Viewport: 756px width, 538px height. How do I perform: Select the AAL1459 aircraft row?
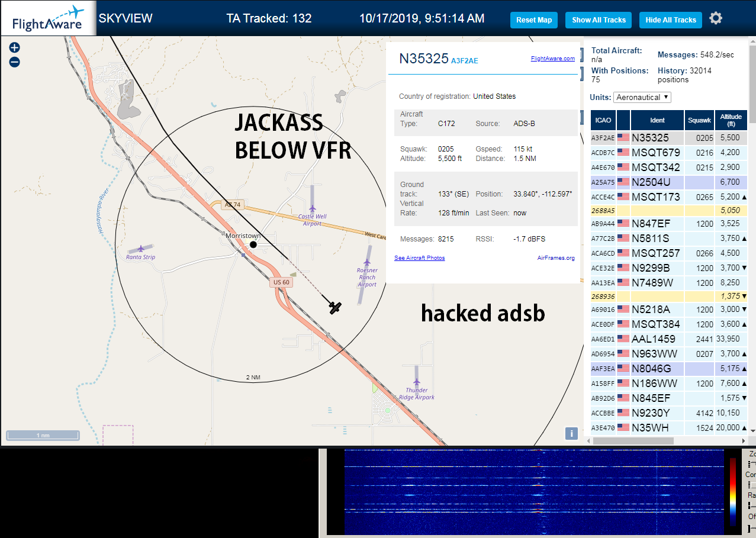(669, 339)
